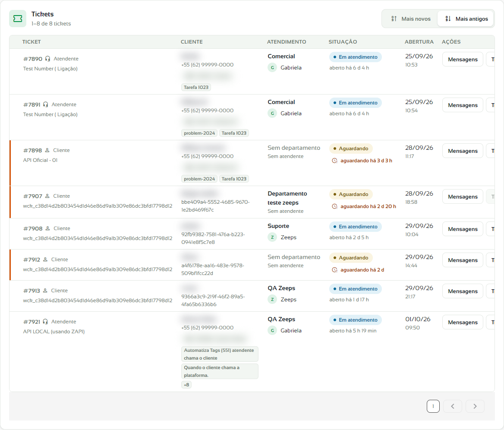Click the person icon on ticket #7908
Viewport: 504px width, 430px height.
point(47,228)
